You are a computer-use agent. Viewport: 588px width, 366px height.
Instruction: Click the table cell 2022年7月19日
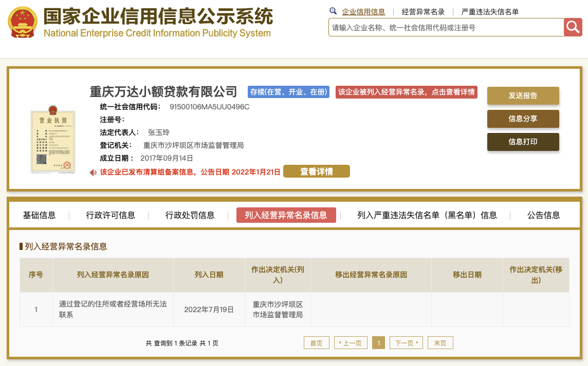click(209, 310)
